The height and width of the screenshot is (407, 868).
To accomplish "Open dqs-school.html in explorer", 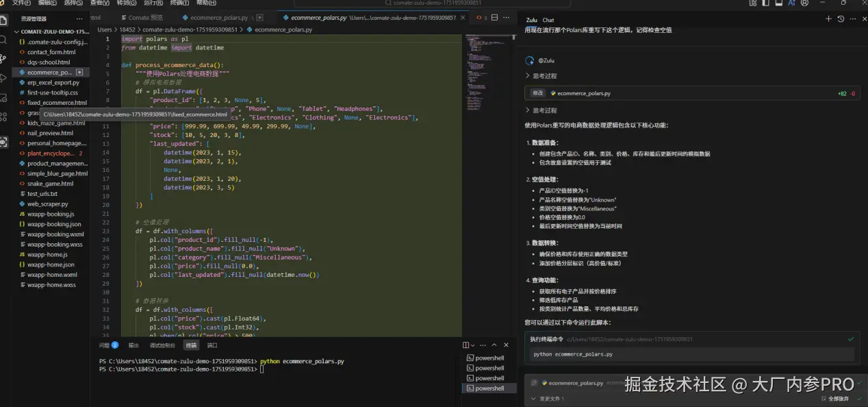I will tap(49, 62).
